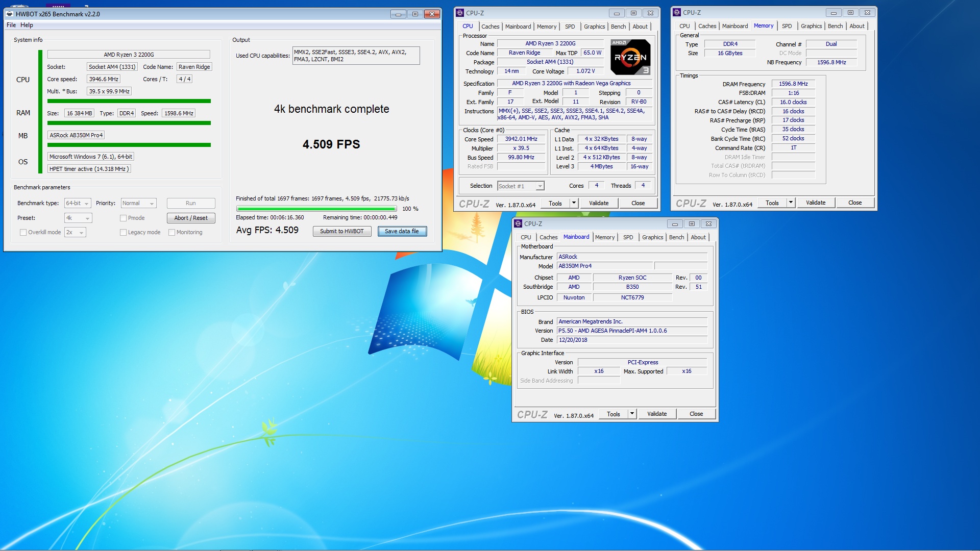Screen dimensions: 980x551
Task: Expand Tools arrow in CPU-Z memory window
Action: click(791, 203)
